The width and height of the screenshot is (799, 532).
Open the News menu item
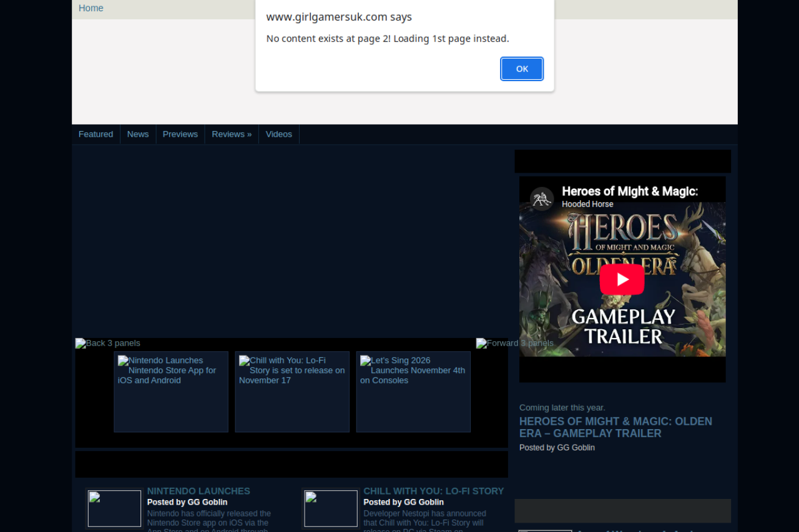(x=138, y=134)
